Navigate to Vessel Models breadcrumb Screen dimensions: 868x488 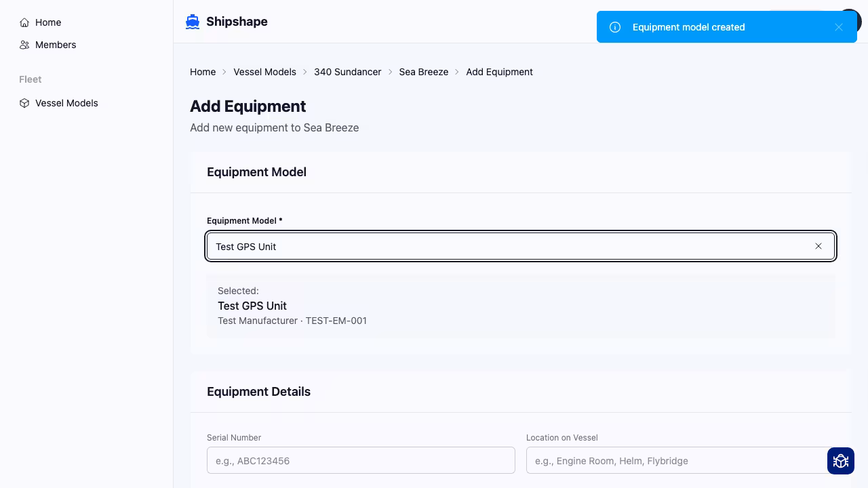pos(264,72)
